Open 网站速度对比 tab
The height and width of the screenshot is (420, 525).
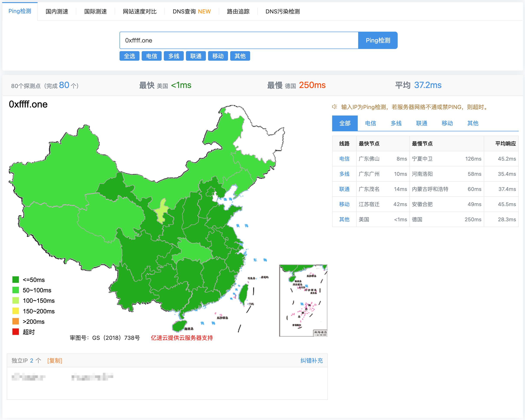139,11
